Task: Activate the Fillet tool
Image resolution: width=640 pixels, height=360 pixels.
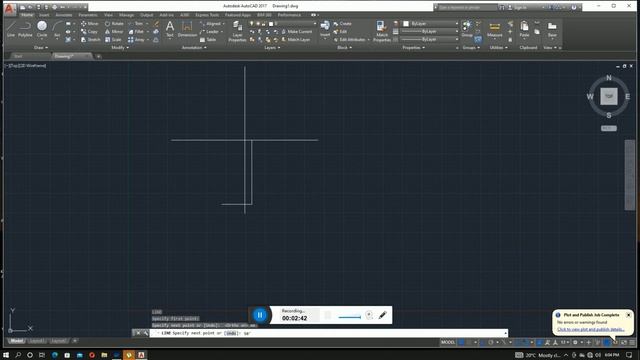Action: tap(136, 31)
